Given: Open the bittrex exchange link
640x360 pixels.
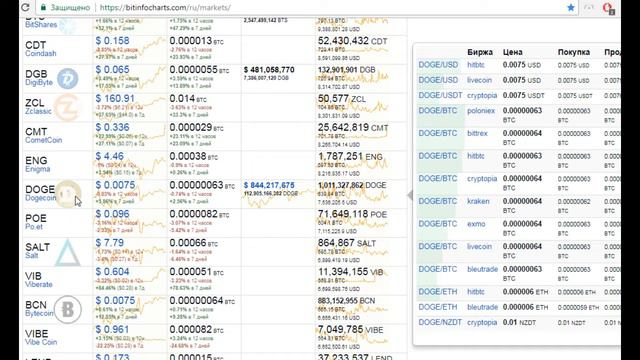Looking at the screenshot, I should [477, 133].
